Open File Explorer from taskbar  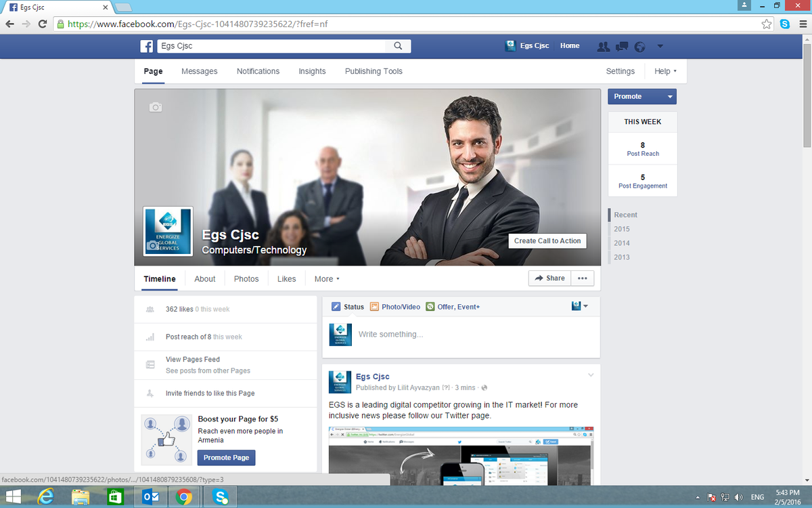click(81, 497)
